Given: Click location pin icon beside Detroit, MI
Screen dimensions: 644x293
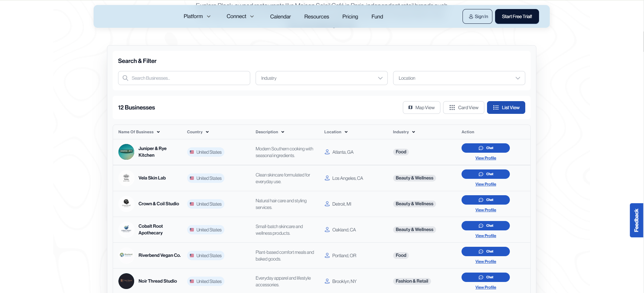Looking at the screenshot, I should 327,204.
